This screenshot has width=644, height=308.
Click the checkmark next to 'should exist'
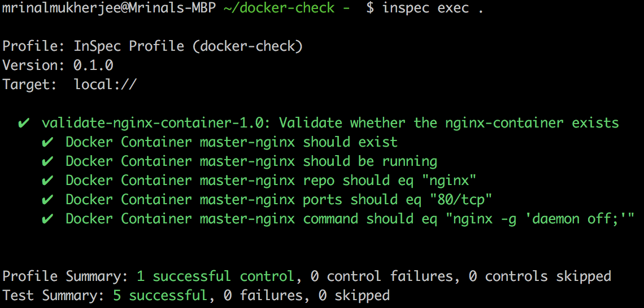click(47, 142)
